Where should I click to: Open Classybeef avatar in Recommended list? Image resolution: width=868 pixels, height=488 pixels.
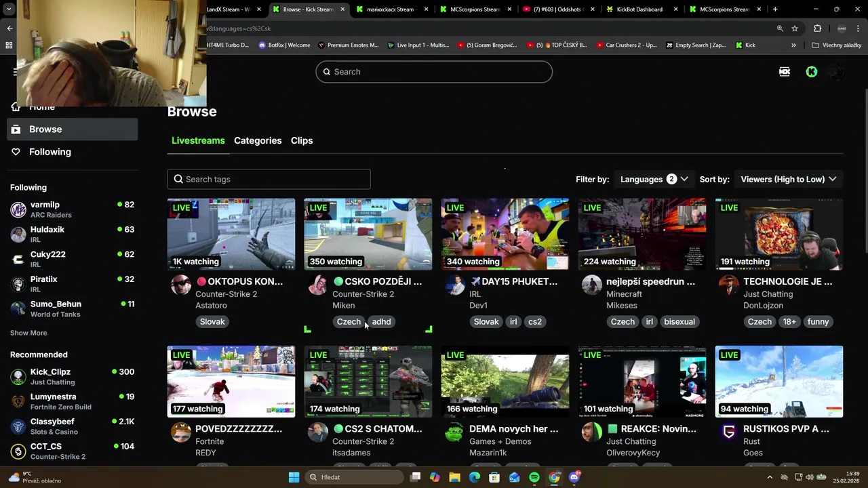click(x=18, y=426)
